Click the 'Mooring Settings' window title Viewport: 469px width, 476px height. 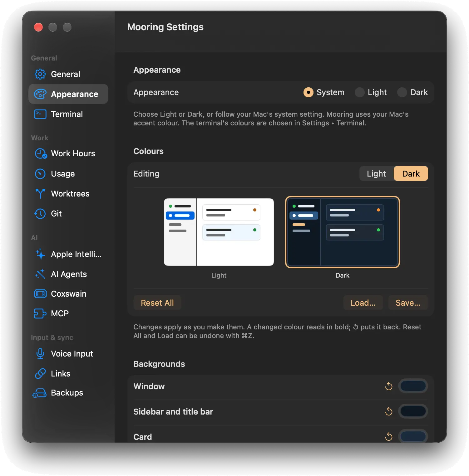[165, 27]
